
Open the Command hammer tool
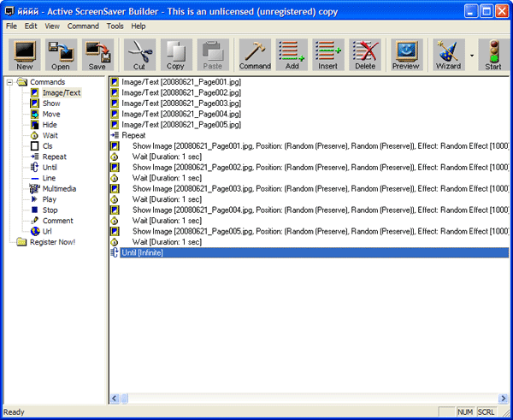(x=255, y=55)
